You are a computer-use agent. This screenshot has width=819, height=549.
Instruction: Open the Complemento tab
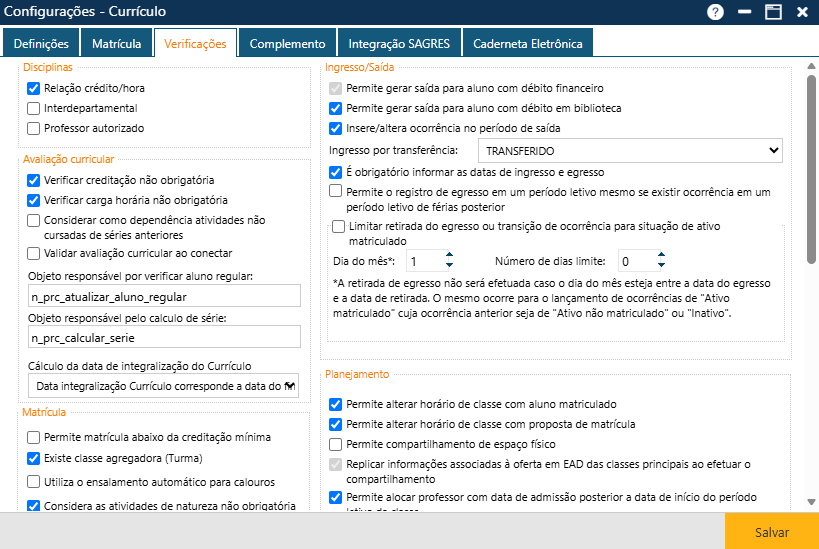point(287,43)
